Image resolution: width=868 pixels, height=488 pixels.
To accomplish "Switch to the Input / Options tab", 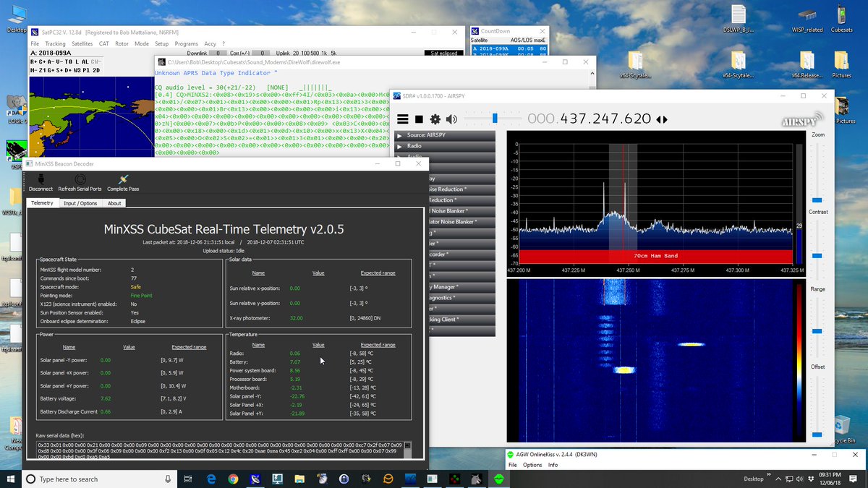I will tap(80, 203).
